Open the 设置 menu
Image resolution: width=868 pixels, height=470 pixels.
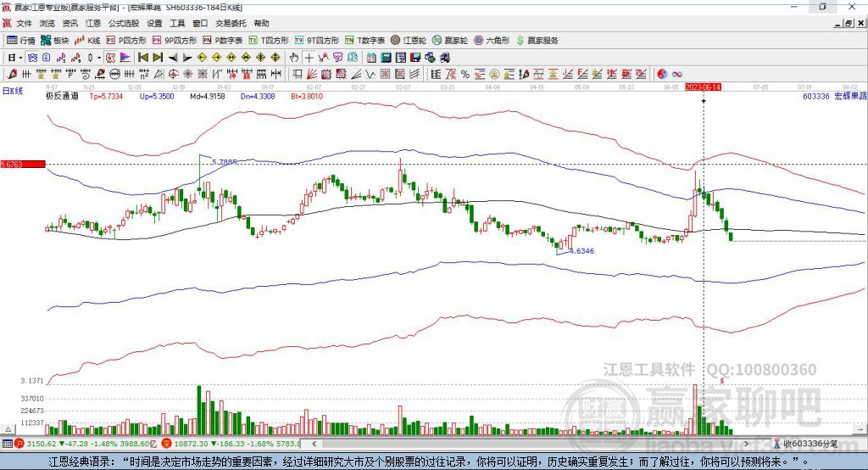pos(154,23)
